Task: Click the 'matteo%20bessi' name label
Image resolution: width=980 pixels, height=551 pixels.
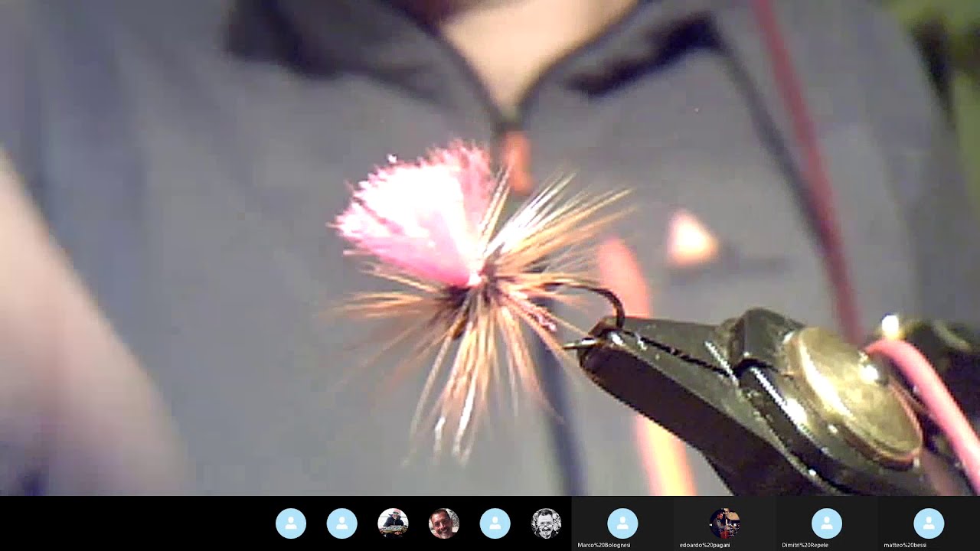Action: click(905, 546)
